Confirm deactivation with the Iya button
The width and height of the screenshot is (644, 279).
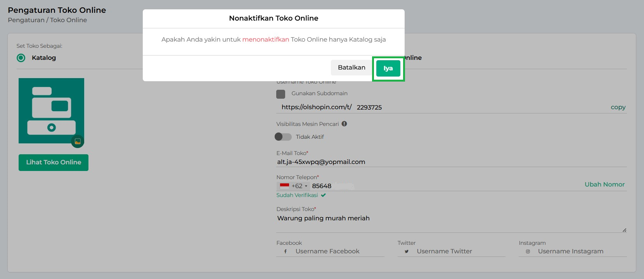coord(388,68)
